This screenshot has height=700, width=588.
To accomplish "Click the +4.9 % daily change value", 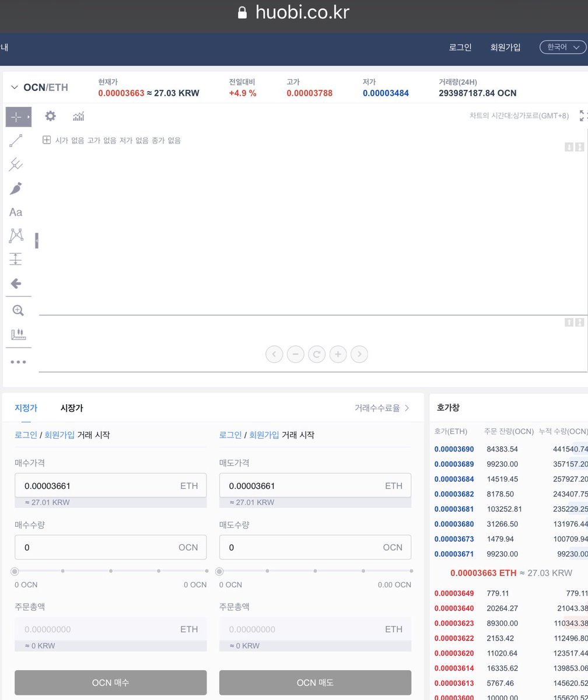I will pos(243,93).
